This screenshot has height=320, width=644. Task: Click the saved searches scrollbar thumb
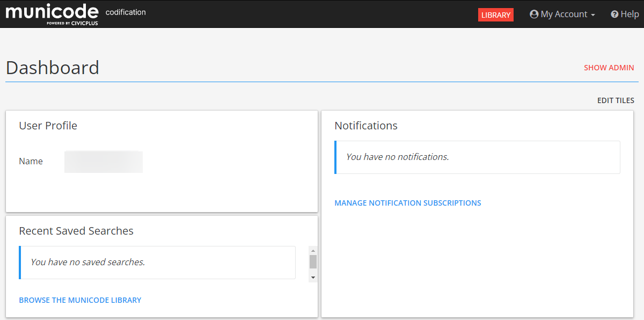click(313, 261)
